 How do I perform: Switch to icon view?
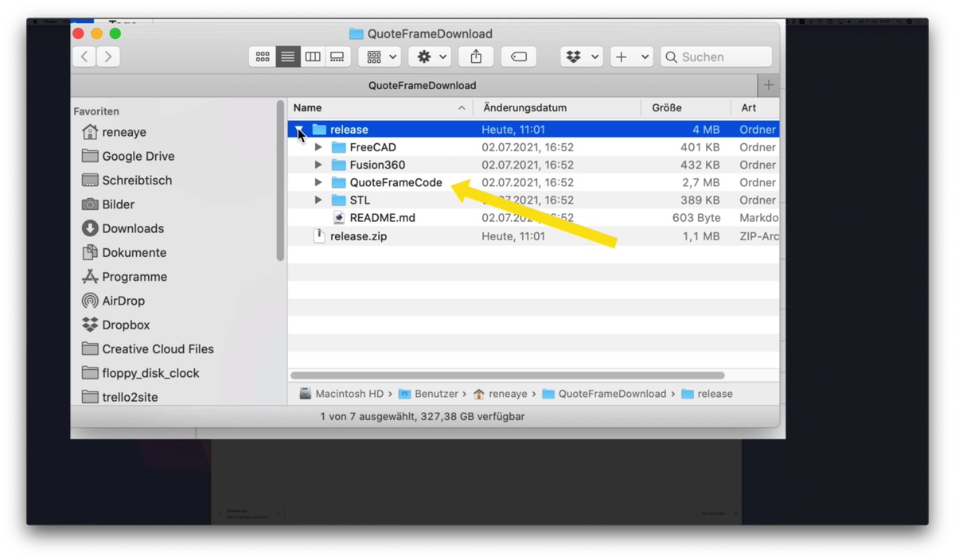point(263,56)
